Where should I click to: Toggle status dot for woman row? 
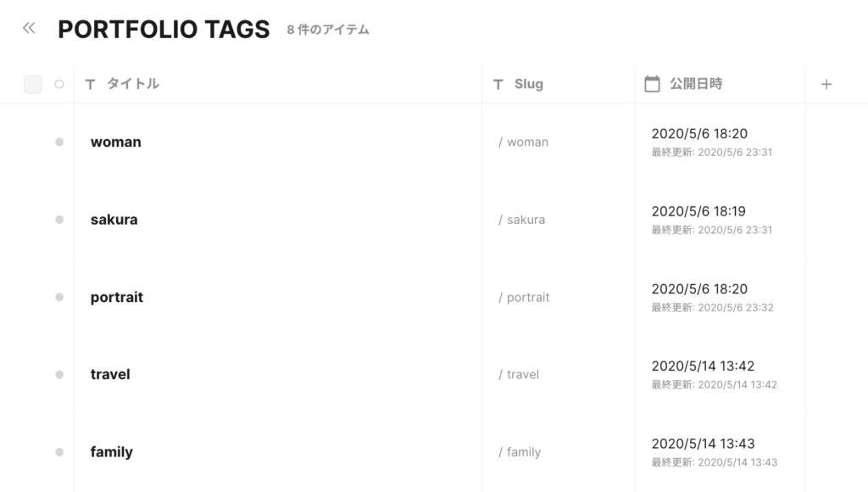click(59, 142)
